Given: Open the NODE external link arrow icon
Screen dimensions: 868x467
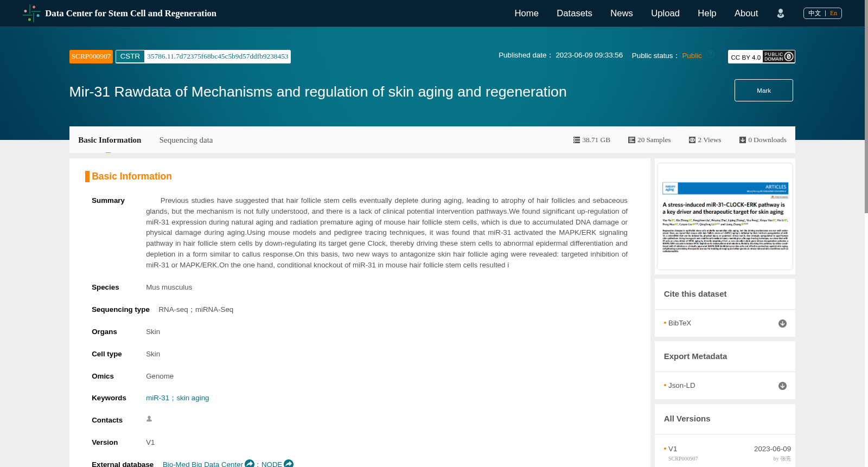Looking at the screenshot, I should coord(289,464).
